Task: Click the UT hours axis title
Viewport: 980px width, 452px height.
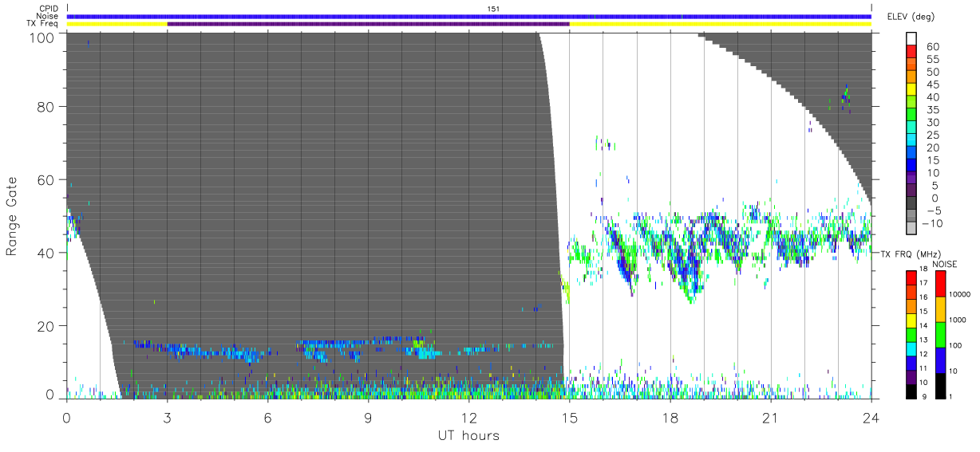Action: coord(468,435)
